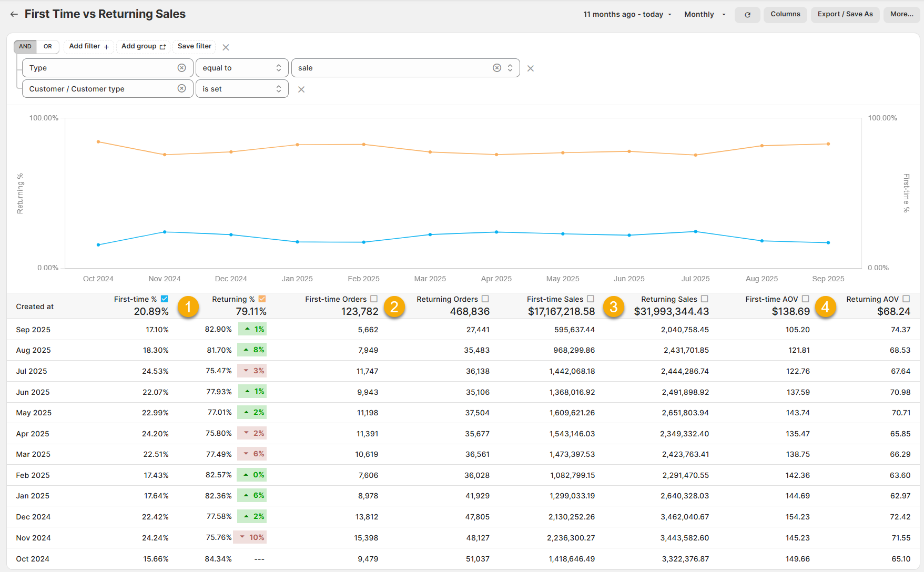This screenshot has width=924, height=572.
Task: Expand the 'equal to' operator dropdown
Action: click(x=241, y=68)
